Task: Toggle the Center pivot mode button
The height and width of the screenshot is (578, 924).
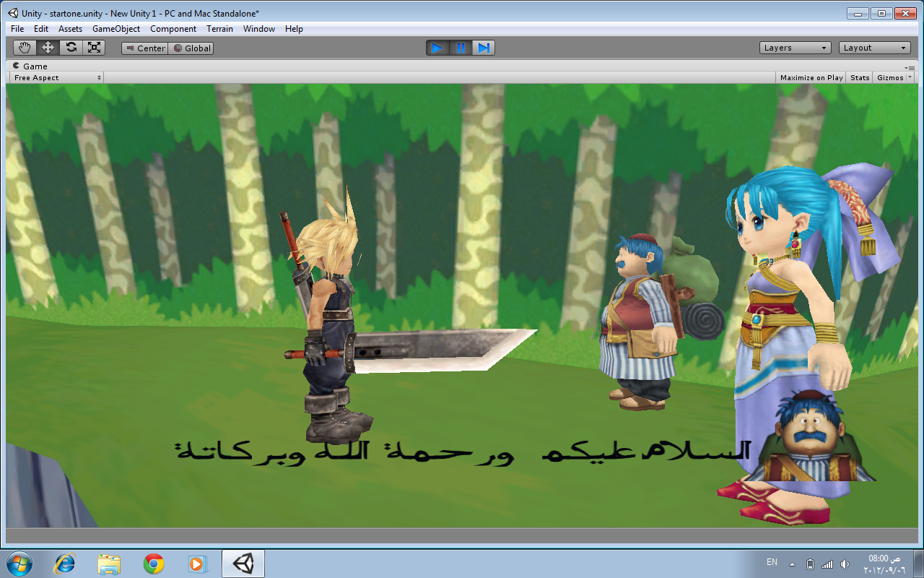Action: pyautogui.click(x=144, y=48)
